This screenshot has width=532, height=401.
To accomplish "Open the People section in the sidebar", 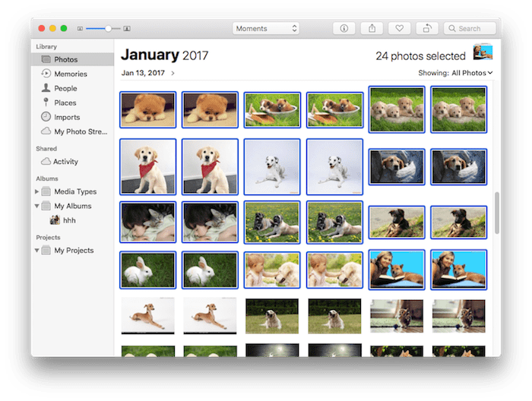I will (65, 88).
